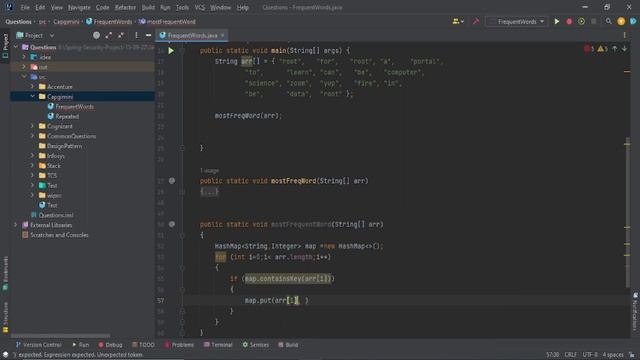Open the VCS menu
The height and width of the screenshot is (360, 640).
[200, 7]
